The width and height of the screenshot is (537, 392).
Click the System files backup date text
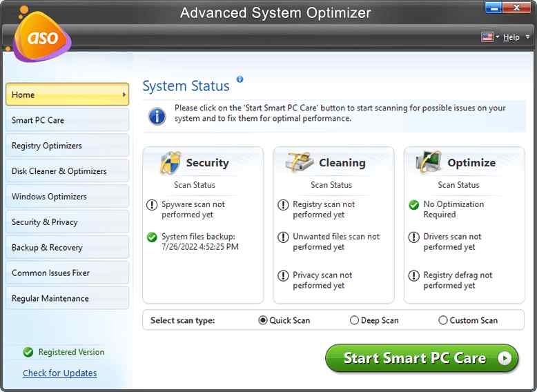(x=200, y=242)
